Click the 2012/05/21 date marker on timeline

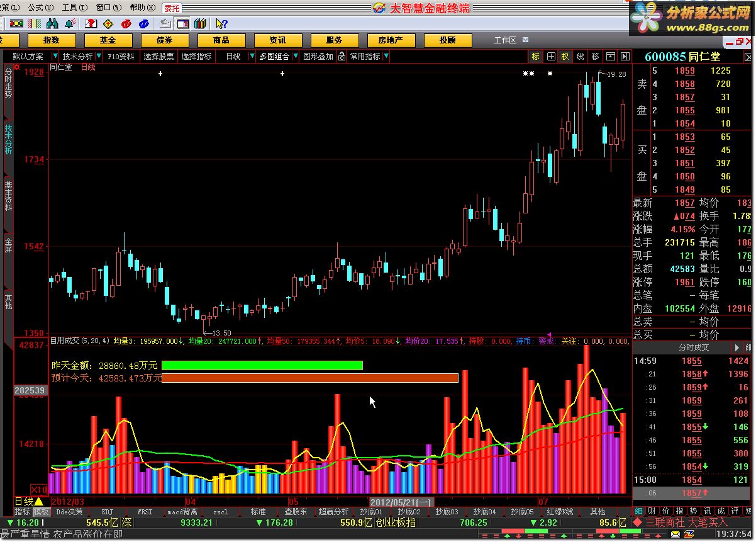tap(401, 502)
